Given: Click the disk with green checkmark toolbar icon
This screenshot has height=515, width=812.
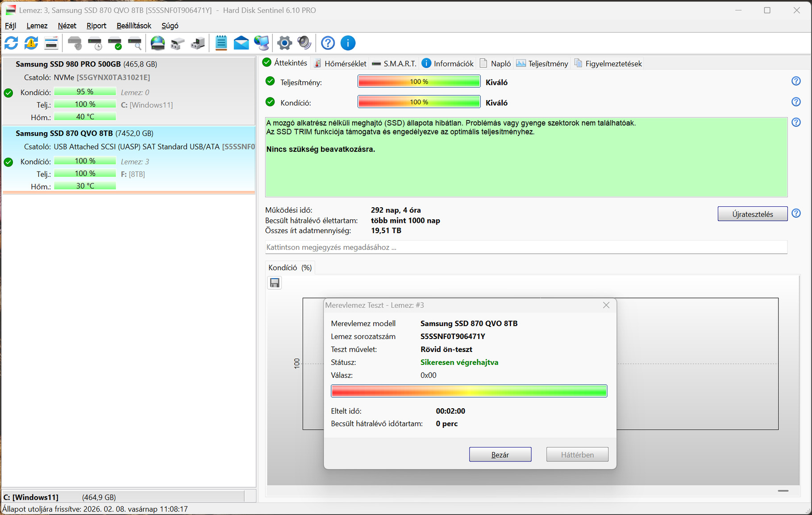Looking at the screenshot, I should tap(115, 43).
